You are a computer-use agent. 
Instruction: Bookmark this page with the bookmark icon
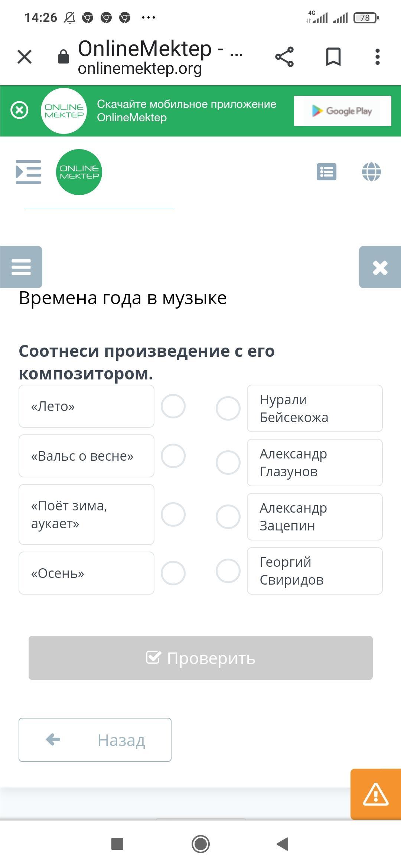pos(333,57)
